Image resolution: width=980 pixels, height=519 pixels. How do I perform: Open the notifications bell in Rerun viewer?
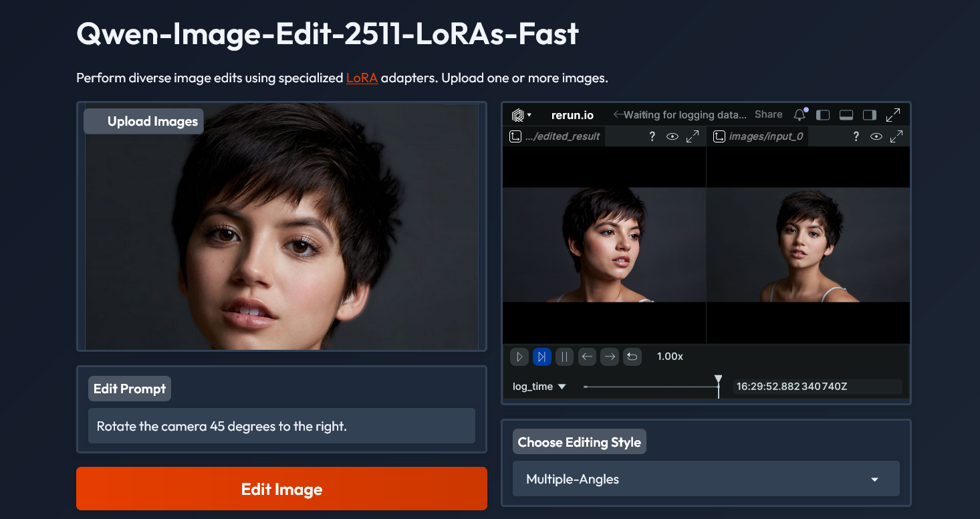click(800, 115)
